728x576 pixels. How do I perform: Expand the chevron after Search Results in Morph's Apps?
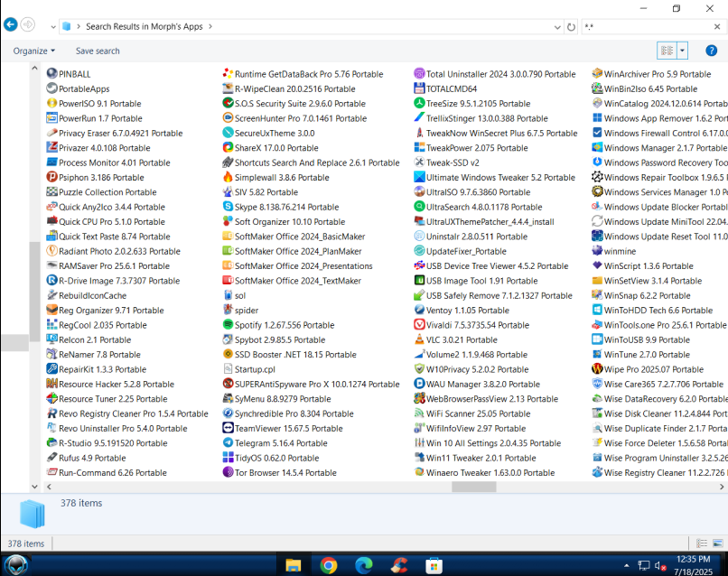(x=210, y=26)
